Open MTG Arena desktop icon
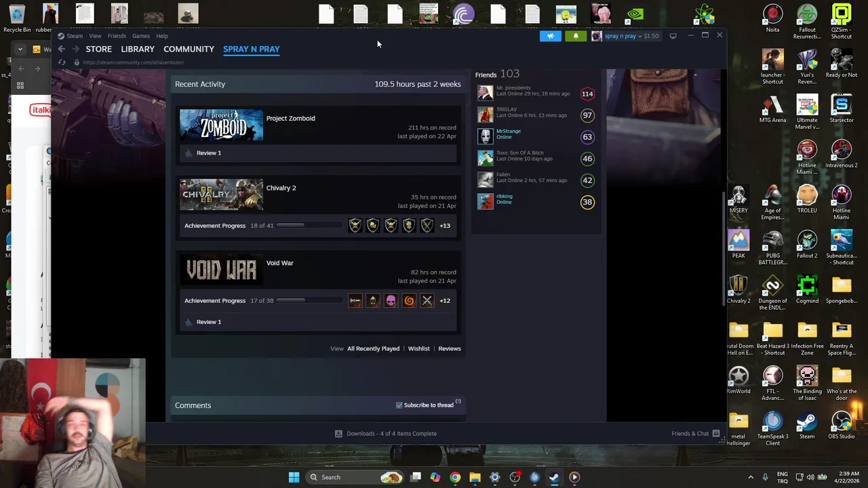Image resolution: width=868 pixels, height=488 pixels. (772, 110)
